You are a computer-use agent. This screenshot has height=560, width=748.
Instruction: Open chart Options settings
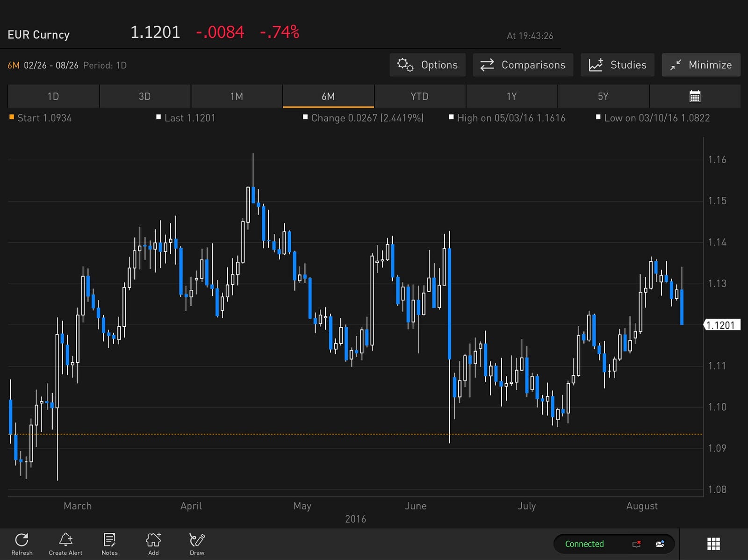[x=427, y=65]
